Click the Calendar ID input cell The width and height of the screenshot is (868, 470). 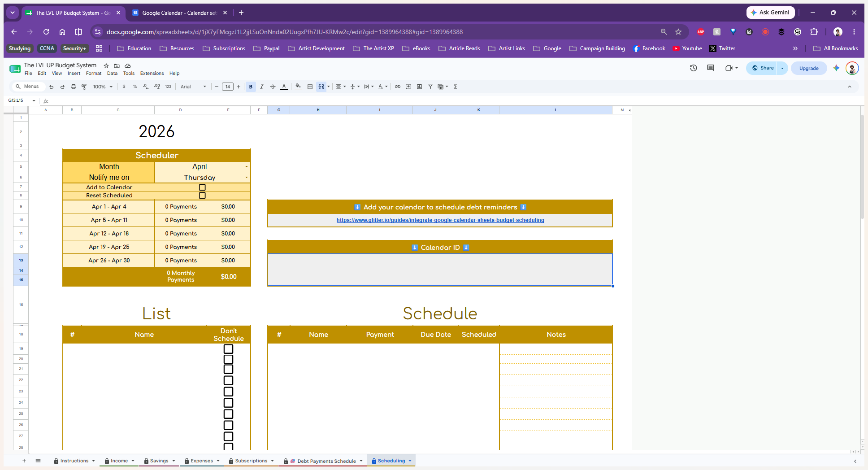[x=440, y=270]
